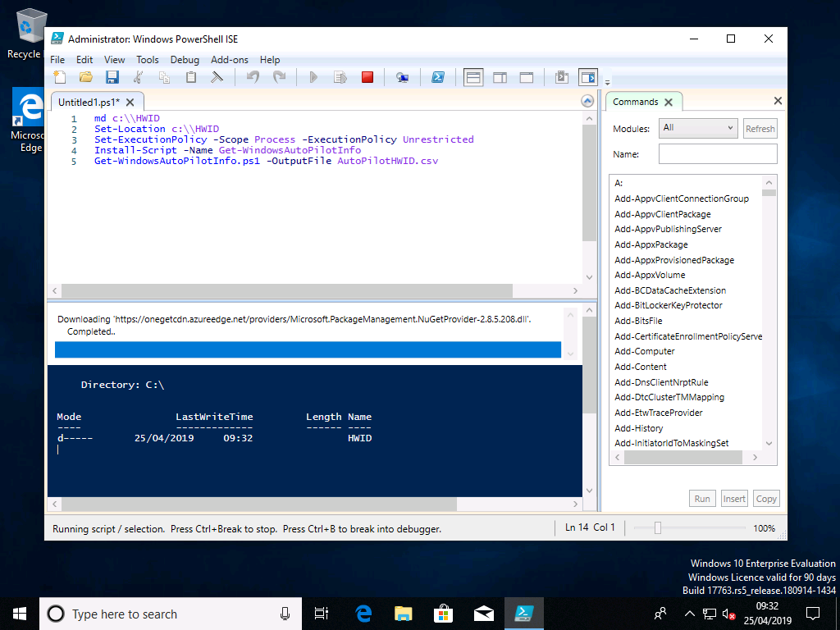Viewport: 840px width, 630px height.
Task: Open File Explorer from the taskbar
Action: tap(404, 614)
